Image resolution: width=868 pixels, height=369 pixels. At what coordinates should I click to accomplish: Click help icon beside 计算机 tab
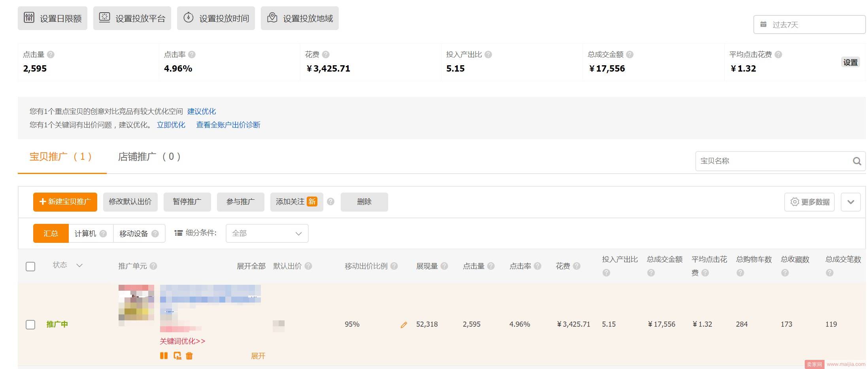(103, 233)
